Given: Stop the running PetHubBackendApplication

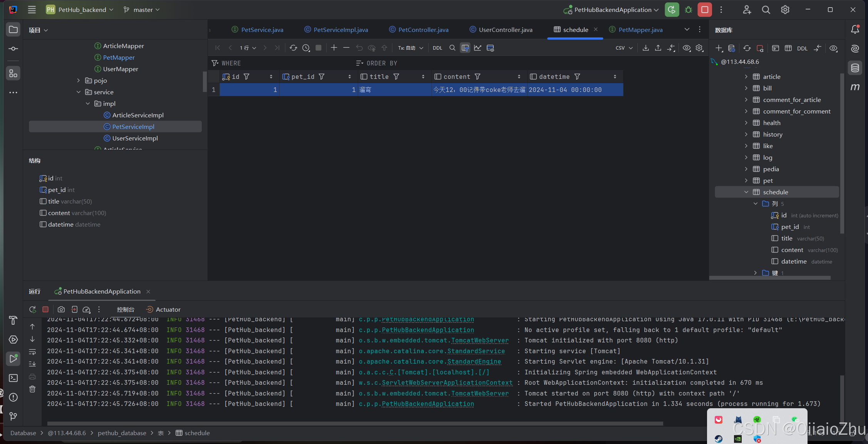Looking at the screenshot, I should (705, 10).
